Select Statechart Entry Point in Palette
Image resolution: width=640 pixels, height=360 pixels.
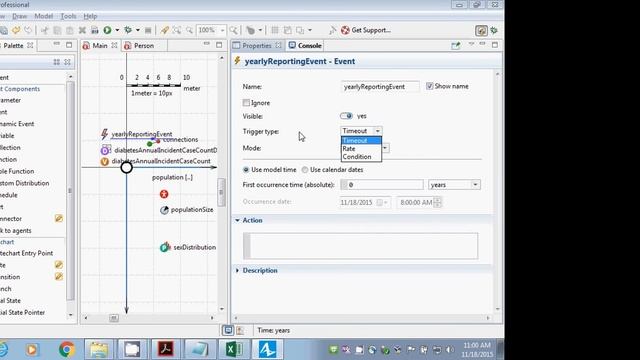[27, 253]
